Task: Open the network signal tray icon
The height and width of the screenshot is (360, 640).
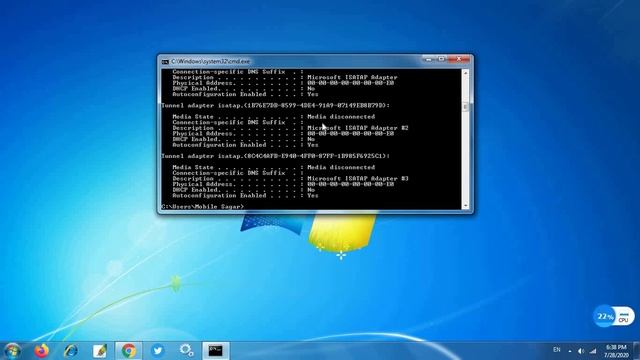Action: (593, 351)
